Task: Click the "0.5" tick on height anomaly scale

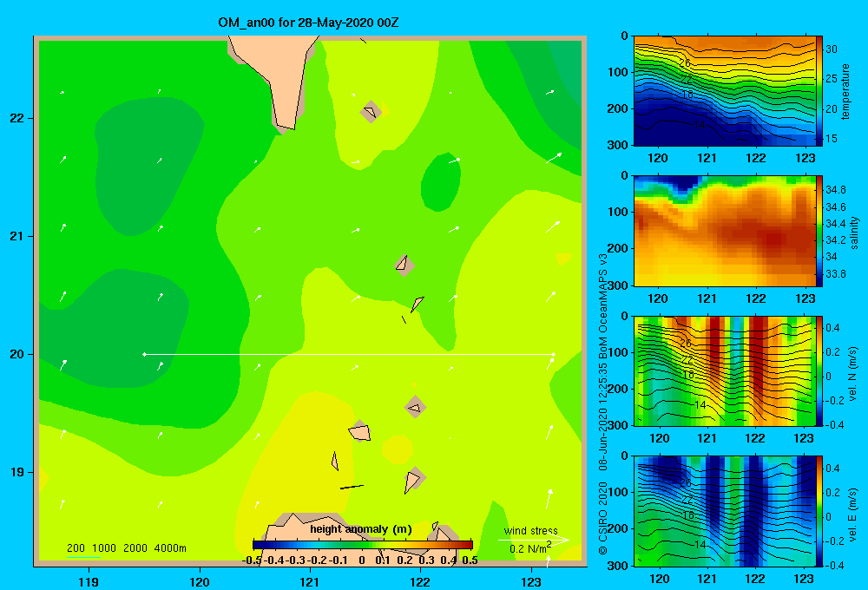Action: (x=470, y=560)
